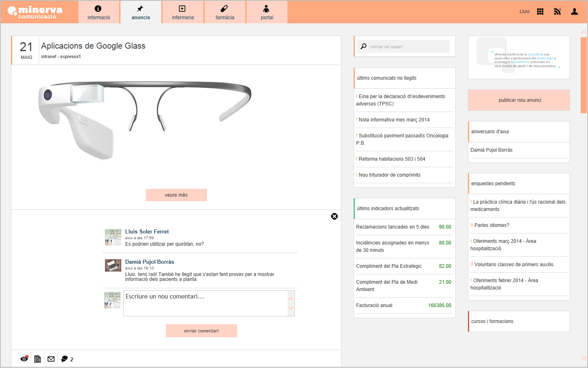Viewport: 588px width, 368px height.
Task: Open the portal tab
Action: pos(267,12)
